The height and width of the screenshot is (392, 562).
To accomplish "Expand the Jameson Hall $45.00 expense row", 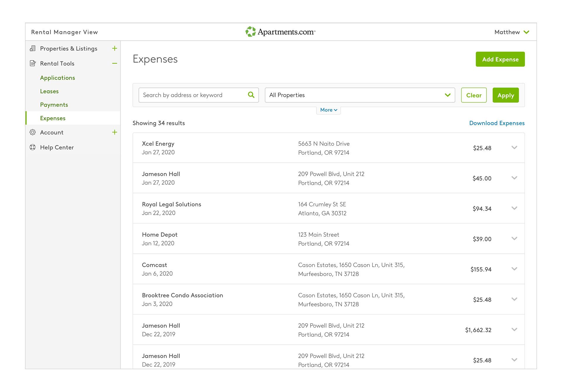I will 514,178.
